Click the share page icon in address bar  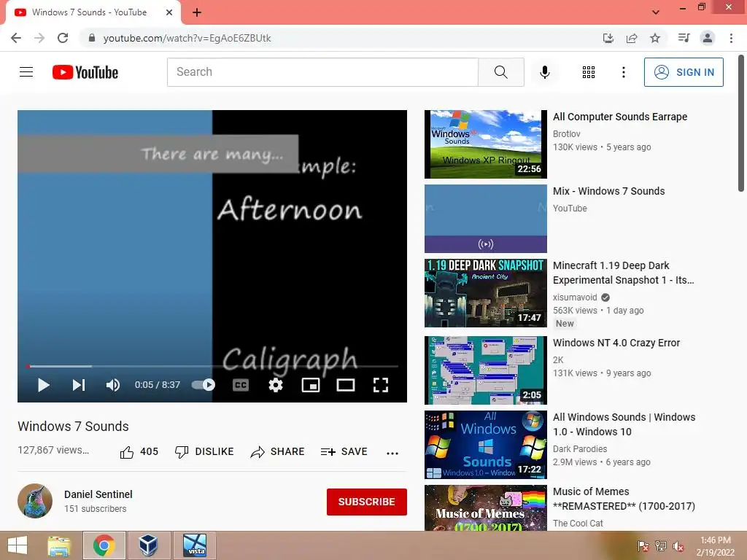point(632,38)
